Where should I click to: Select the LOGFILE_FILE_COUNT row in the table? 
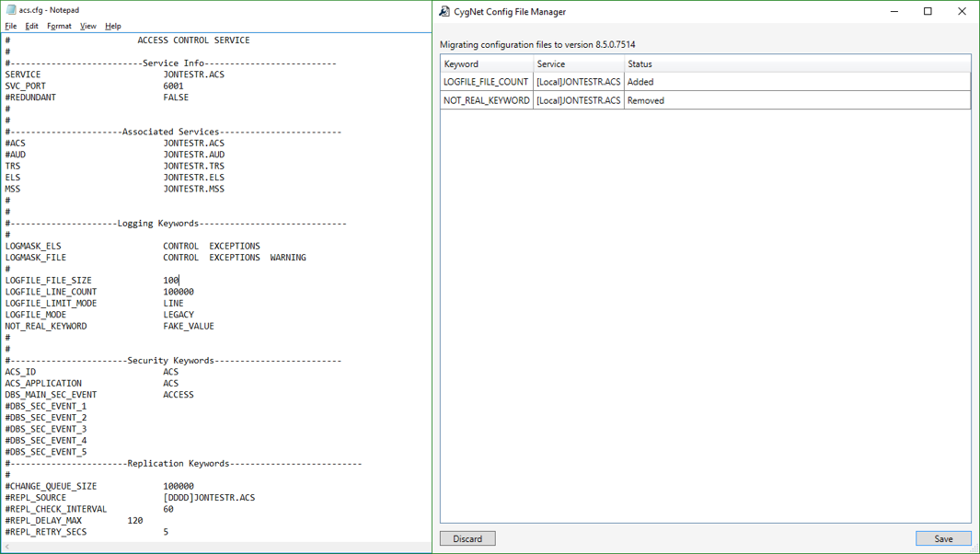[x=486, y=82]
